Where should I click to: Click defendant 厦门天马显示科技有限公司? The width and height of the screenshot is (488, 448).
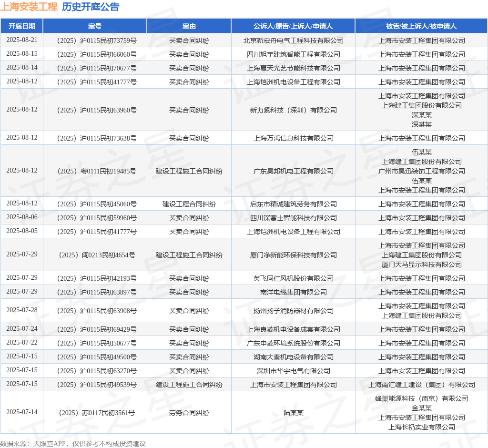click(421, 265)
